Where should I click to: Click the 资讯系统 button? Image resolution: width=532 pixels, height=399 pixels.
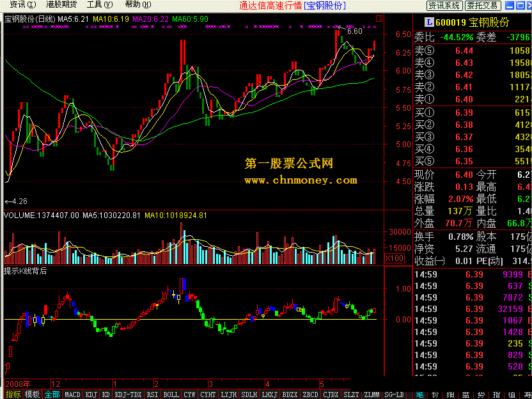[x=444, y=5]
